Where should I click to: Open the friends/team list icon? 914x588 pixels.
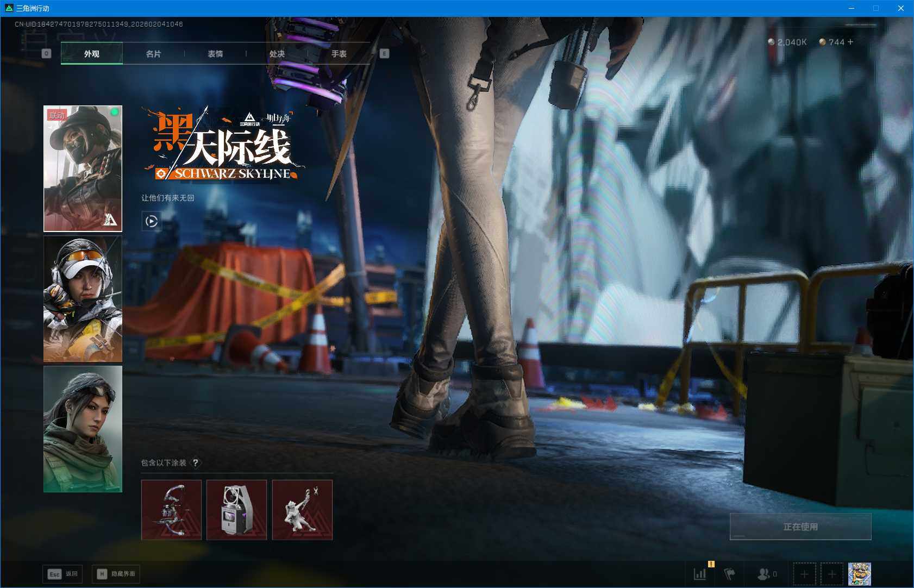pos(764,573)
